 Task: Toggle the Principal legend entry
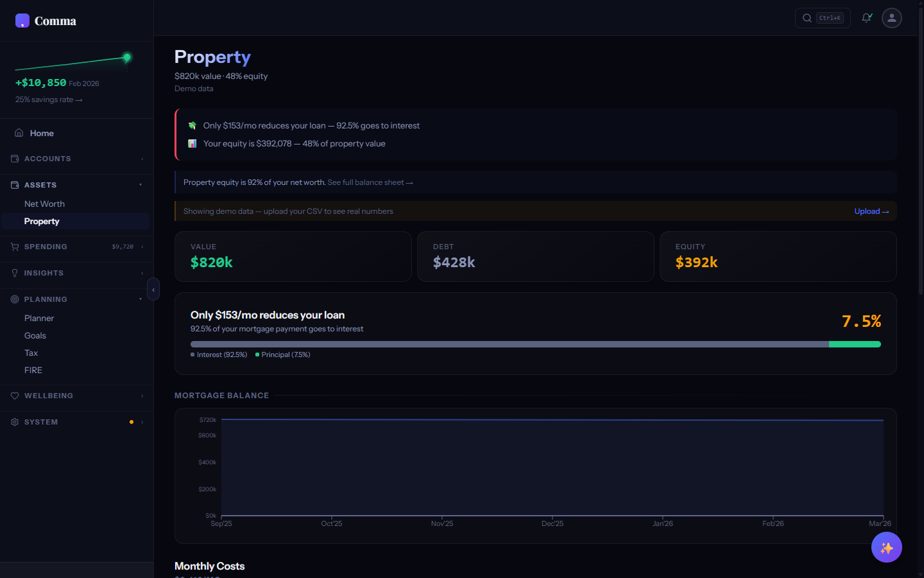click(282, 355)
